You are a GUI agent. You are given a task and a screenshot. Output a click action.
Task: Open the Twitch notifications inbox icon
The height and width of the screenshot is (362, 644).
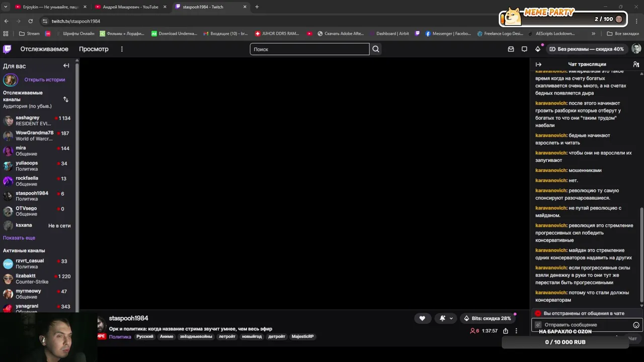(x=511, y=49)
